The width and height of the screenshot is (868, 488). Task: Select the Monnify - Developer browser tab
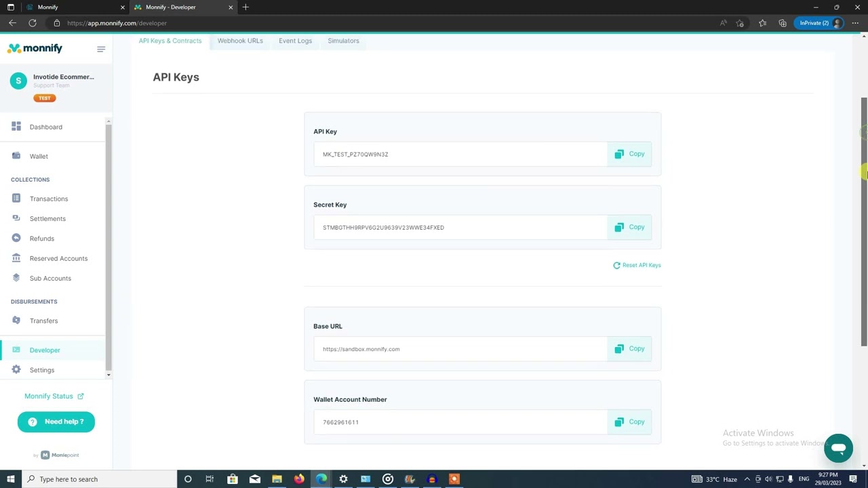tap(183, 7)
